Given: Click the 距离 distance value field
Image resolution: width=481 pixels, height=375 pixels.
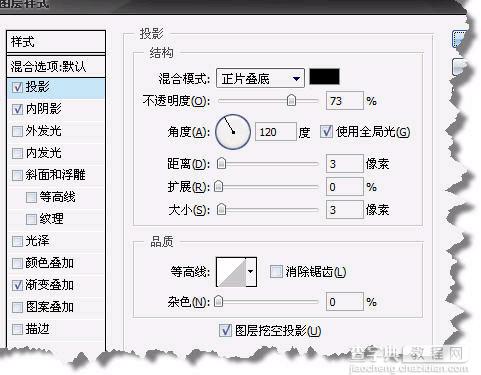Looking at the screenshot, I should pos(344,164).
